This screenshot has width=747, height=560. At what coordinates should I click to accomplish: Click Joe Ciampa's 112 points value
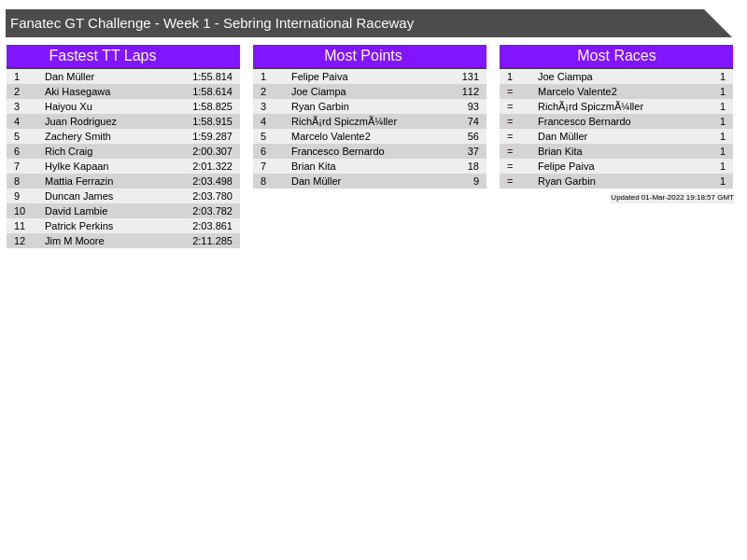coord(470,91)
